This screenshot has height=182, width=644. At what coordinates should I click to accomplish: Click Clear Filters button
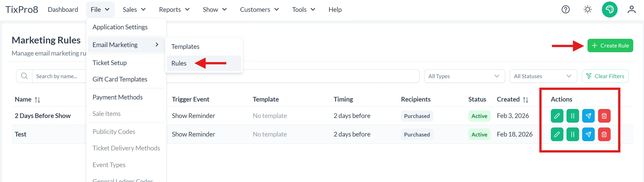click(x=605, y=76)
